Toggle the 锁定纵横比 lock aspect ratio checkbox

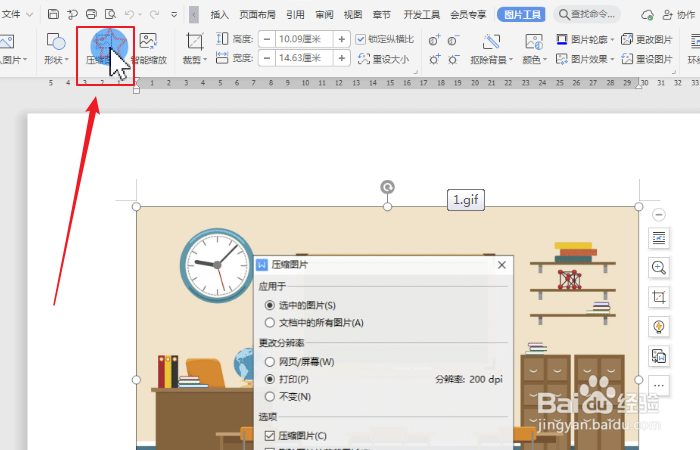click(x=361, y=39)
